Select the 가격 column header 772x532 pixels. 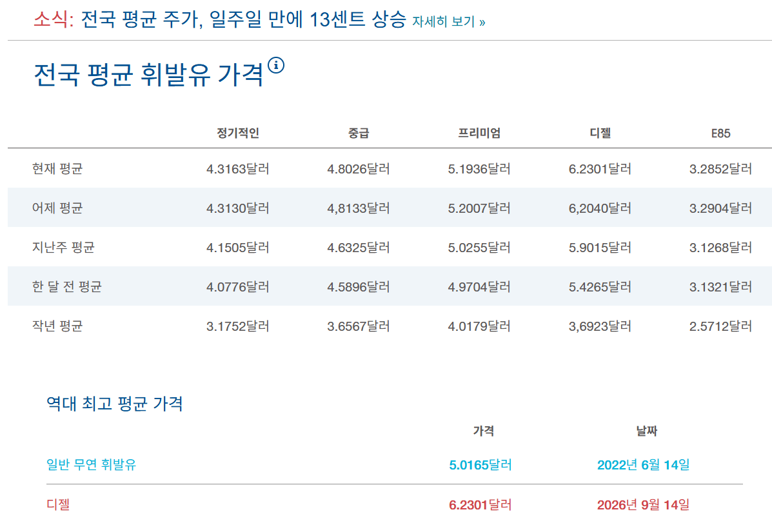484,431
